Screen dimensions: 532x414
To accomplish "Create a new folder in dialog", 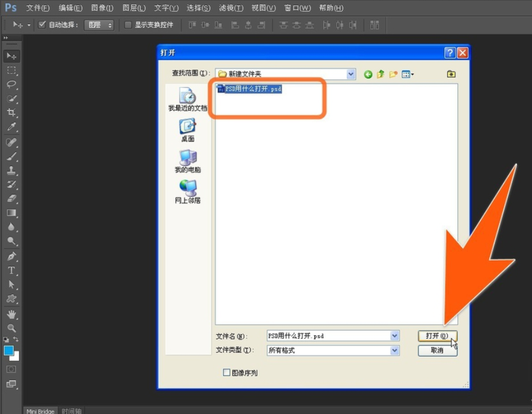I will click(x=393, y=75).
